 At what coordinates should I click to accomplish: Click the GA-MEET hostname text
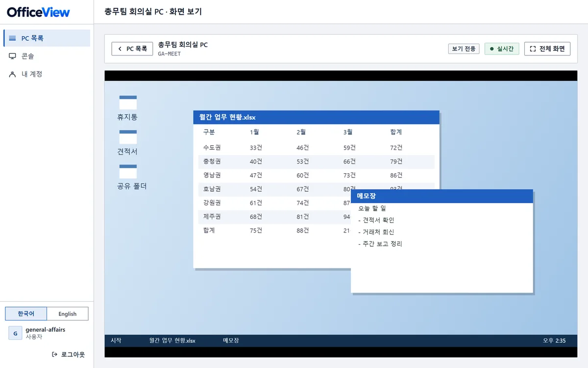169,54
